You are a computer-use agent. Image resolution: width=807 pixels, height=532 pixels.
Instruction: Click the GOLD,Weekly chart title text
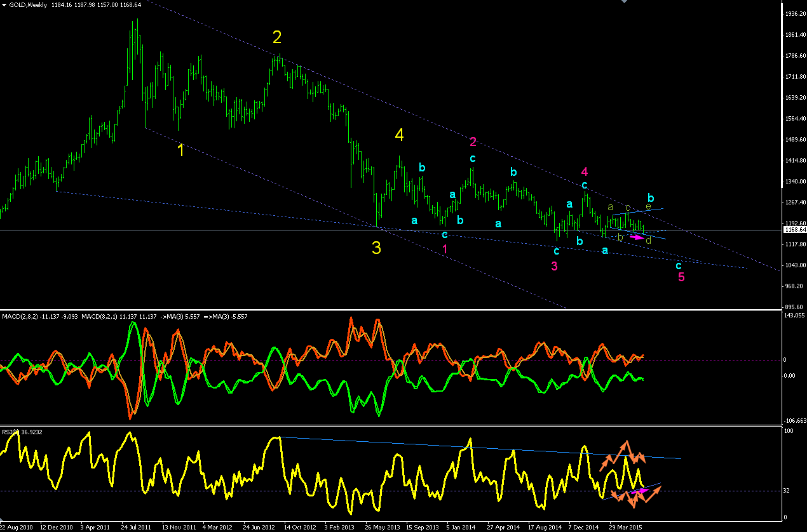click(x=28, y=4)
